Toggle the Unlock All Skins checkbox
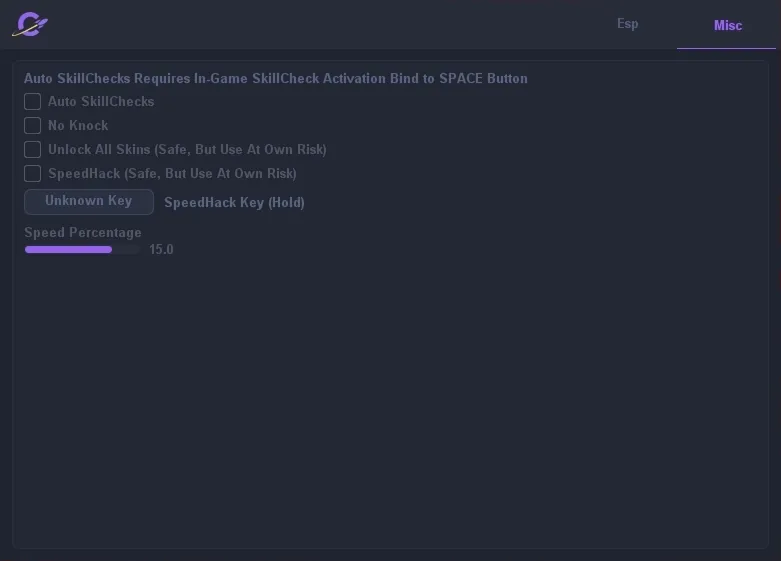 pyautogui.click(x=32, y=149)
